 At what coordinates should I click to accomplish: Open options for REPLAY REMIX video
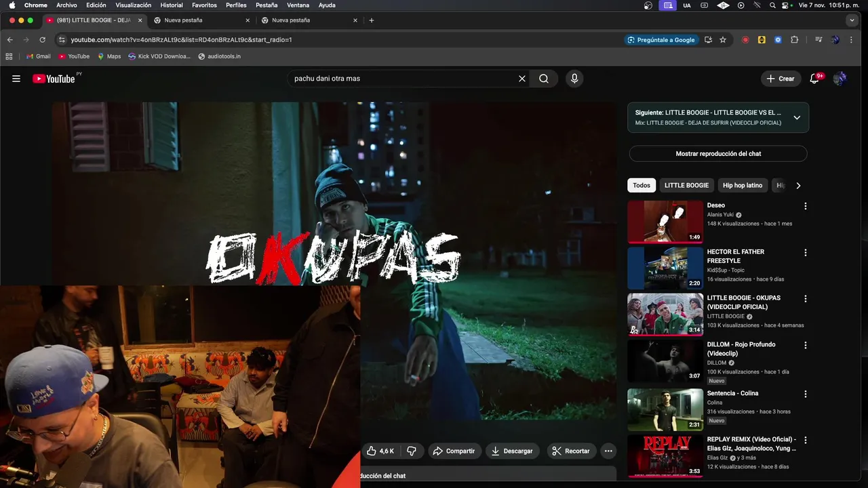click(x=806, y=440)
